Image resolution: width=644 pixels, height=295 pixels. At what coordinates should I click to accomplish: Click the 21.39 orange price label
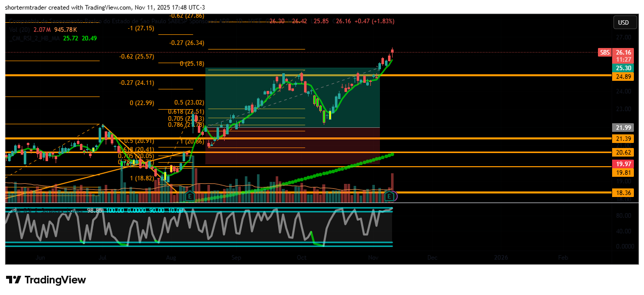(x=624, y=138)
